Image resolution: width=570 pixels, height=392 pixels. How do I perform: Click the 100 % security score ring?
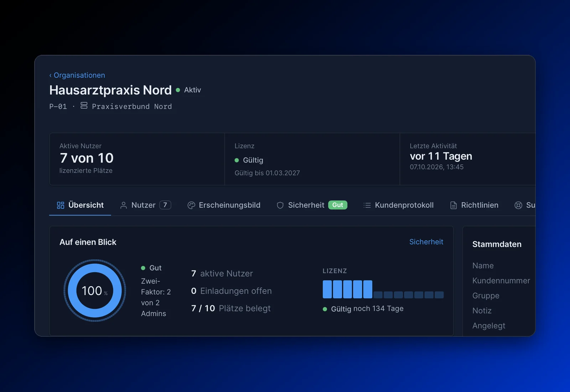[x=95, y=290]
